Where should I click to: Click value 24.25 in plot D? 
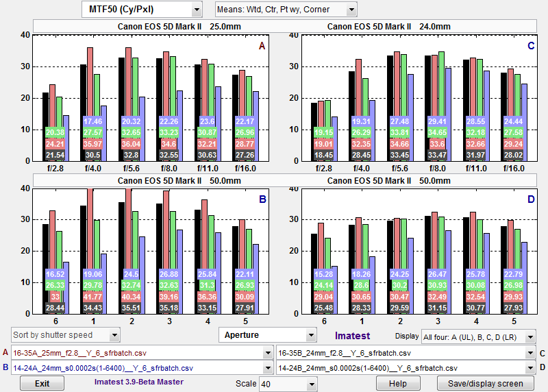tap(399, 274)
